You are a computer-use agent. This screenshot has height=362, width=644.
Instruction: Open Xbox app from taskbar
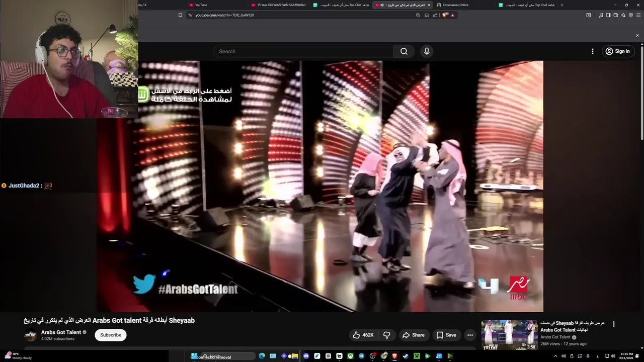pos(350,356)
